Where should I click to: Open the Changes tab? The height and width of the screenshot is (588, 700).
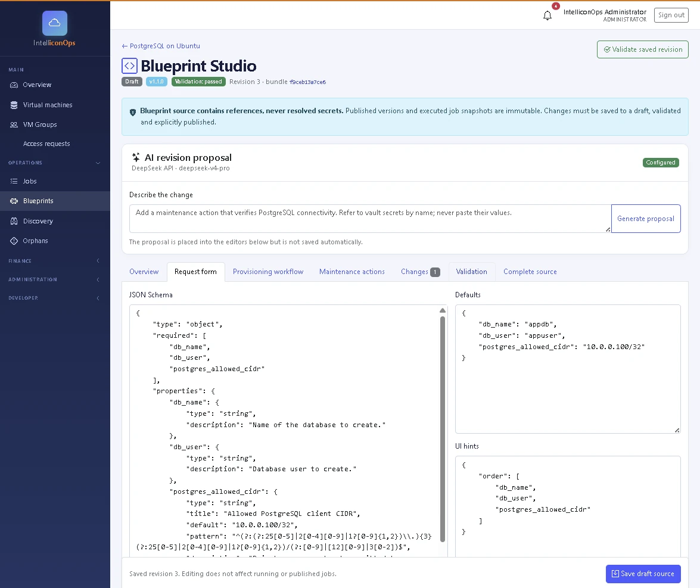pyautogui.click(x=420, y=272)
